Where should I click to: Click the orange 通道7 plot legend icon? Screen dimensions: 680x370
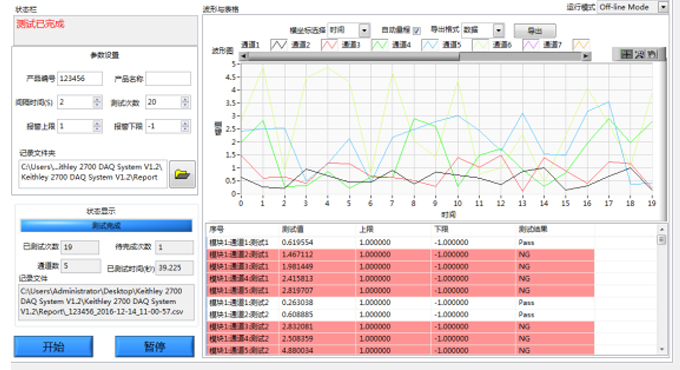581,45
